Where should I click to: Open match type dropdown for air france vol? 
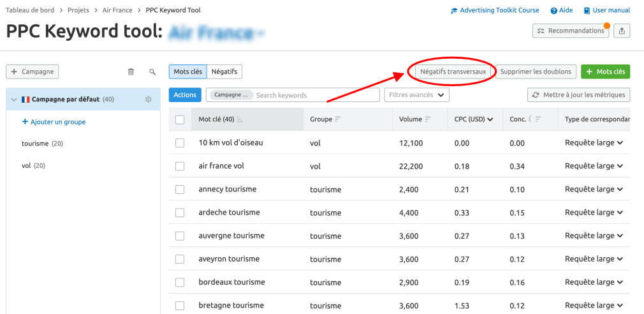point(594,166)
